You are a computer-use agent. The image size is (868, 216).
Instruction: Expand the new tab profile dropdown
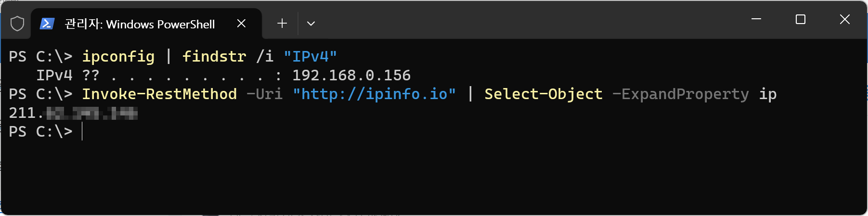[311, 24]
